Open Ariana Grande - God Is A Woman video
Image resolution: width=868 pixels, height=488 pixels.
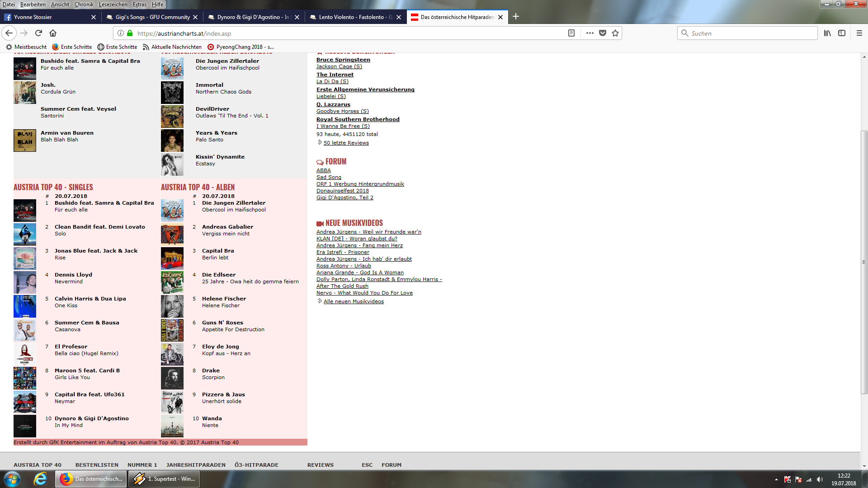tap(360, 272)
